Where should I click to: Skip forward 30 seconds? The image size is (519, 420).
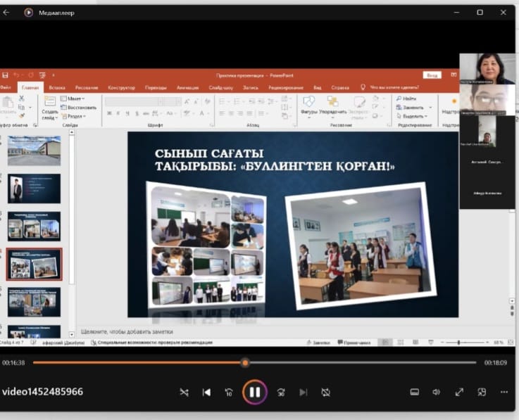[280, 392]
